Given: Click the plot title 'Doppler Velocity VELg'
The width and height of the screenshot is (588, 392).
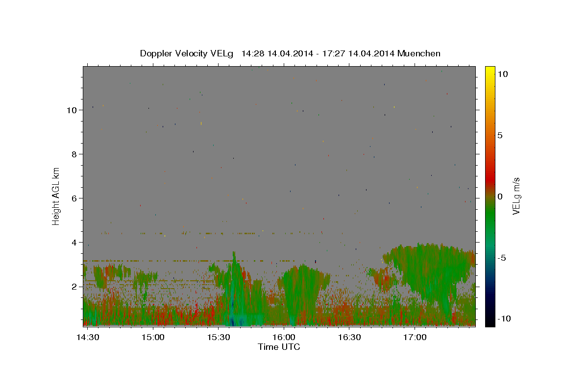Looking at the screenshot, I should point(187,53).
